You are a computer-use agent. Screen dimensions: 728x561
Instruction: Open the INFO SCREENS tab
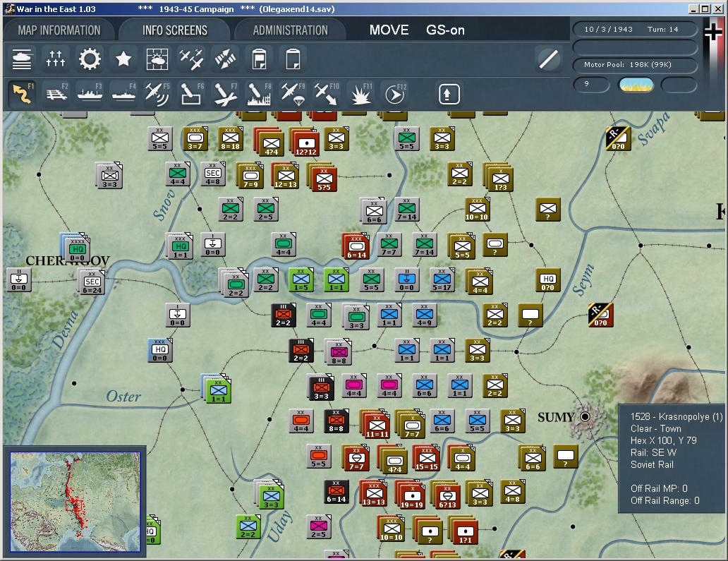(174, 30)
